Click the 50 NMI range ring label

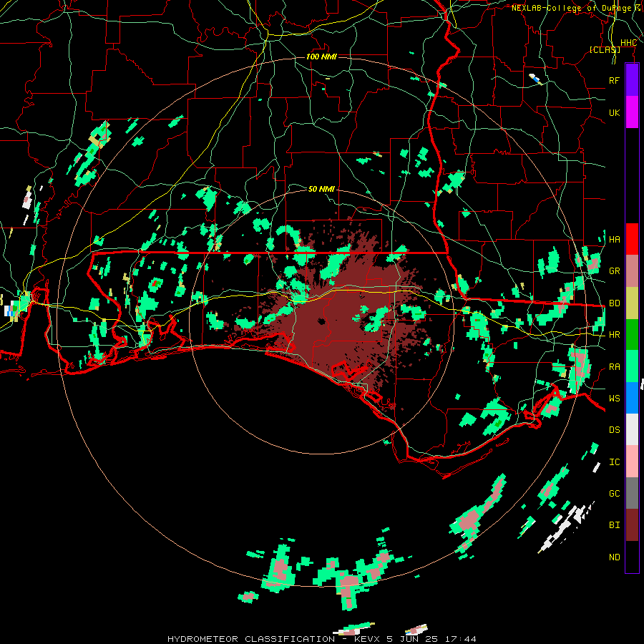(321, 189)
